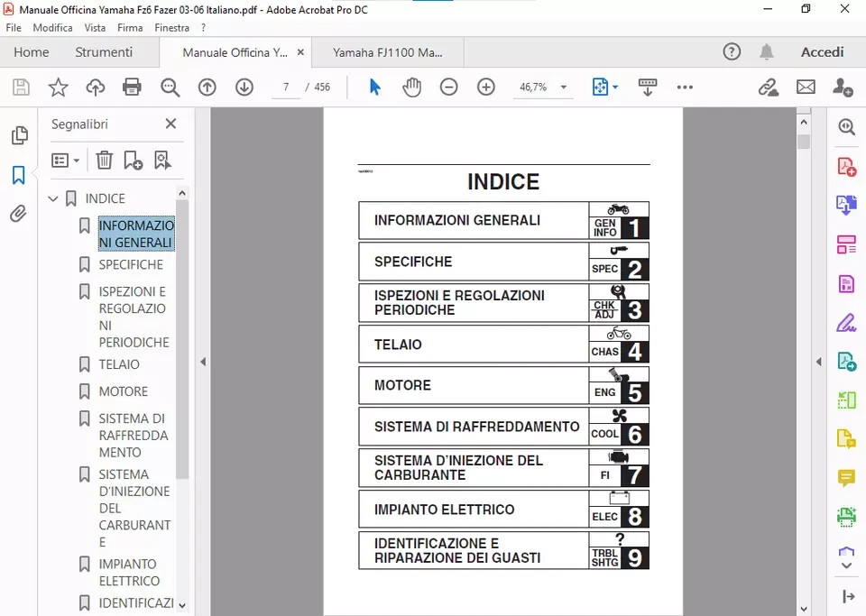
Task: Open the Finestra menu
Action: [171, 28]
